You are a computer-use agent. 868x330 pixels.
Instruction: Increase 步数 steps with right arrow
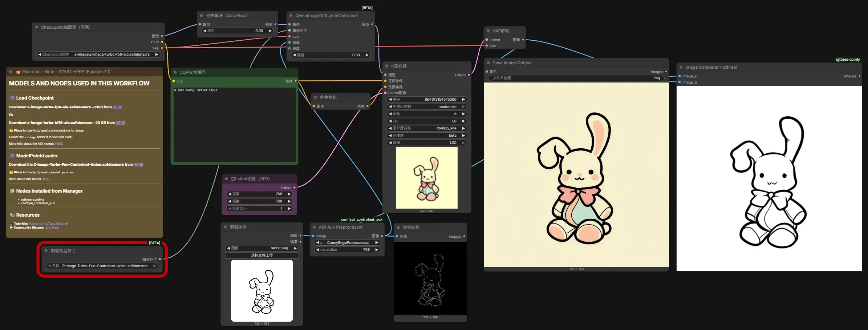(x=463, y=114)
